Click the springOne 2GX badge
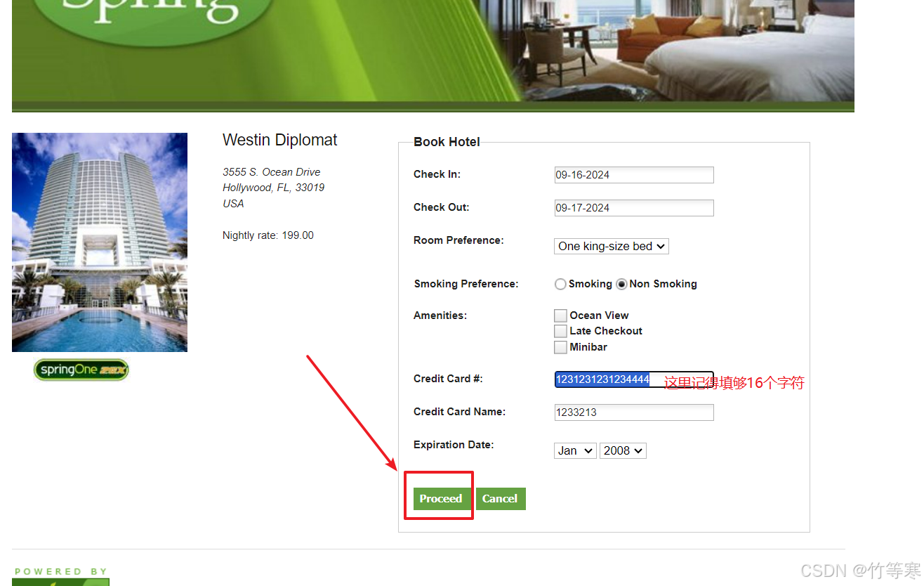This screenshot has width=924, height=586. point(81,370)
